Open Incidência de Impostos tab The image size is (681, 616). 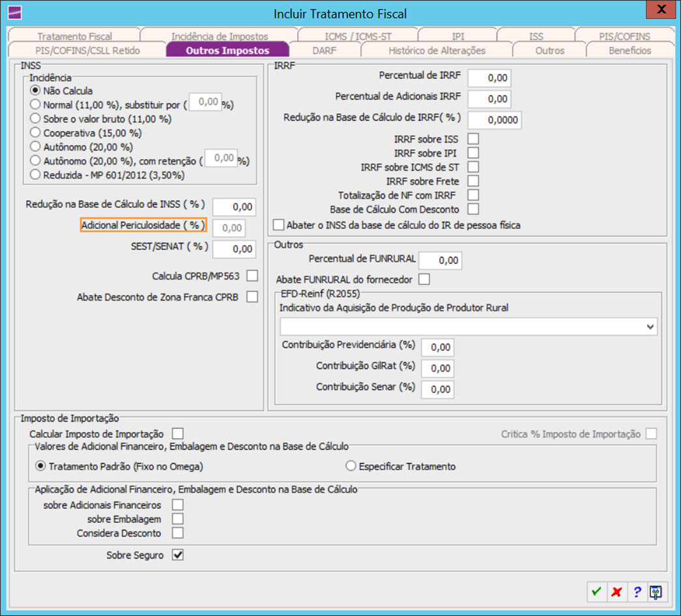(220, 36)
